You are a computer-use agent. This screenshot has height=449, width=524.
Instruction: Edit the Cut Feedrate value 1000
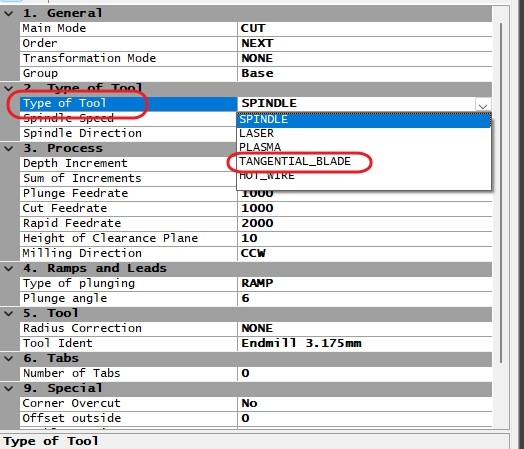[x=257, y=208]
